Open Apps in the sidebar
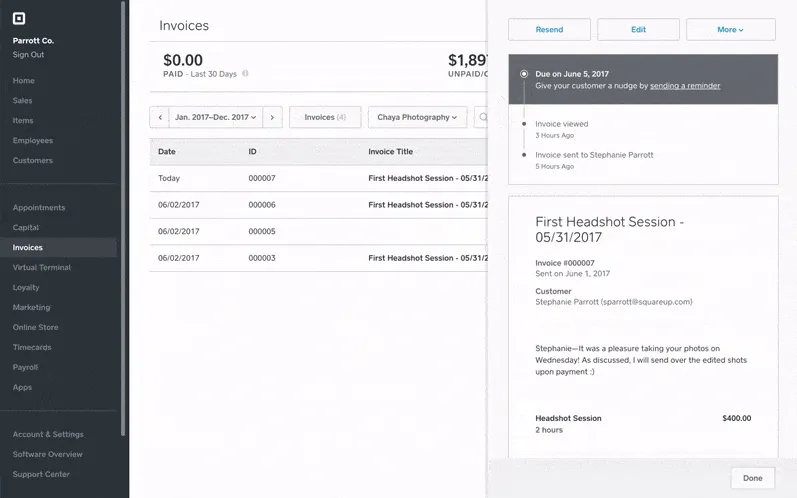The width and height of the screenshot is (797, 498). tap(22, 387)
